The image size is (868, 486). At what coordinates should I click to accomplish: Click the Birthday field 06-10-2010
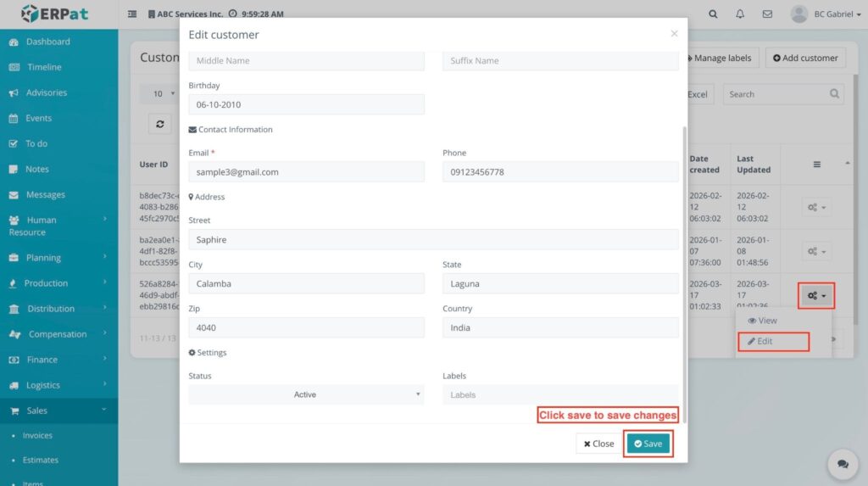[x=306, y=104]
